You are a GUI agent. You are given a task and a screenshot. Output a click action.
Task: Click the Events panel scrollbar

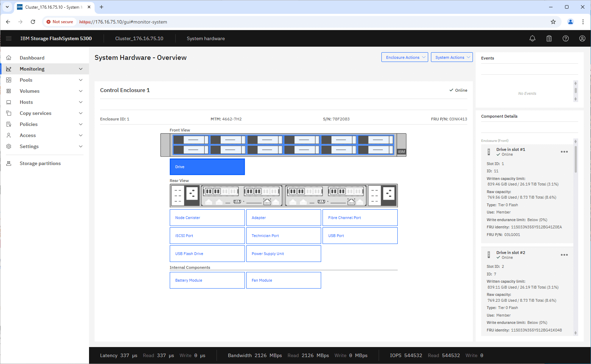576,91
